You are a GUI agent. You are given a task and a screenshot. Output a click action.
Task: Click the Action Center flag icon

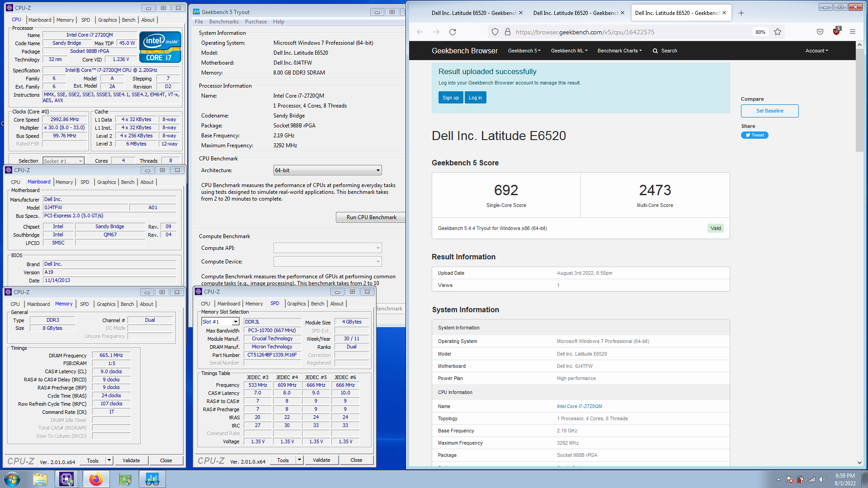790,479
